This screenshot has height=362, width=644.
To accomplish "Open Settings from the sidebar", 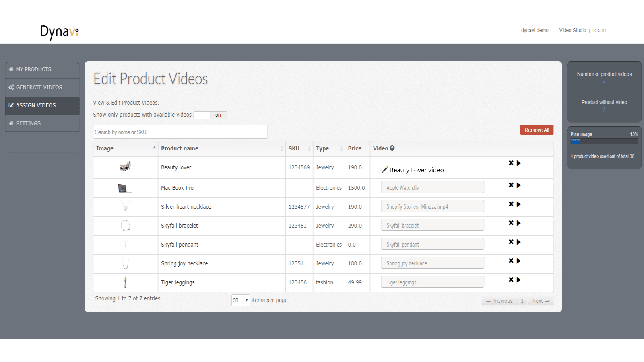I will (28, 123).
